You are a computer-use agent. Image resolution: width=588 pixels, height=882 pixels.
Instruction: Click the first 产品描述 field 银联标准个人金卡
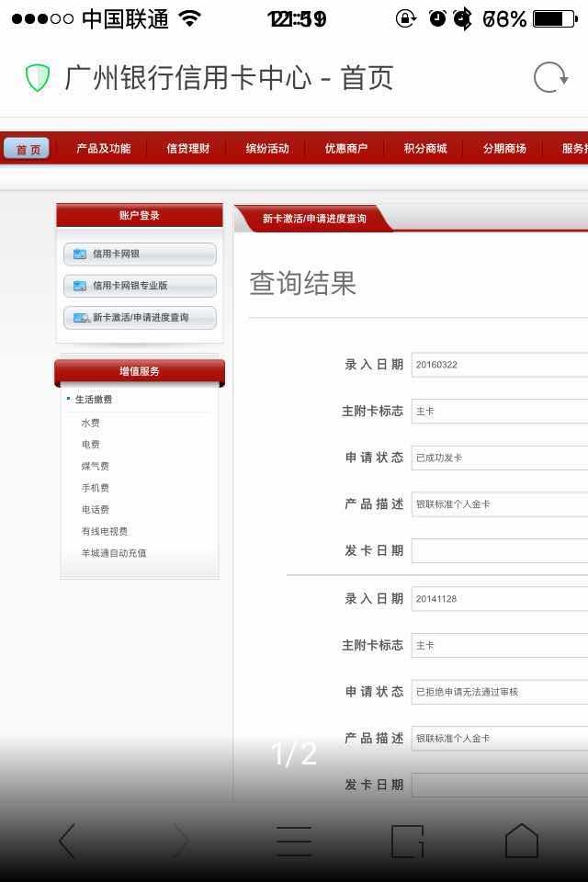tap(500, 504)
